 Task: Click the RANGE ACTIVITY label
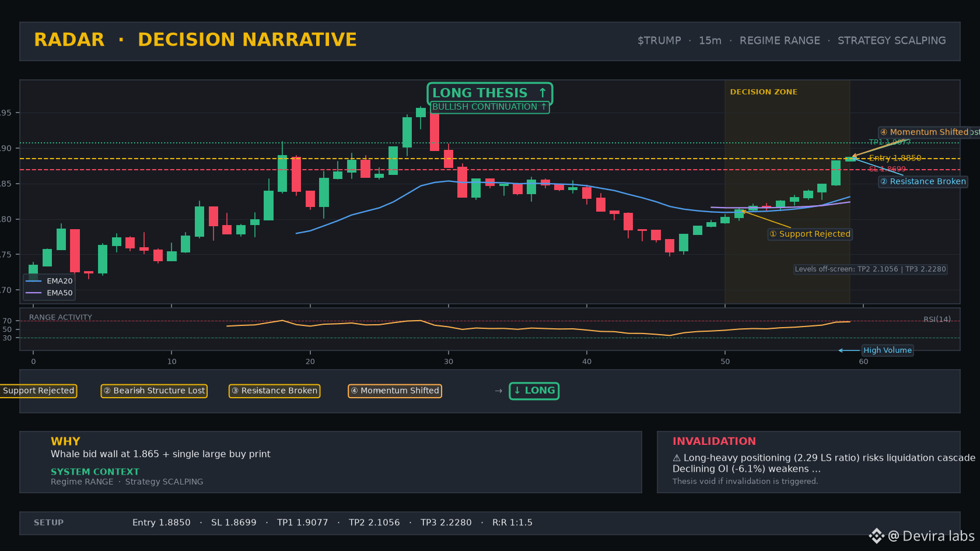pos(61,318)
